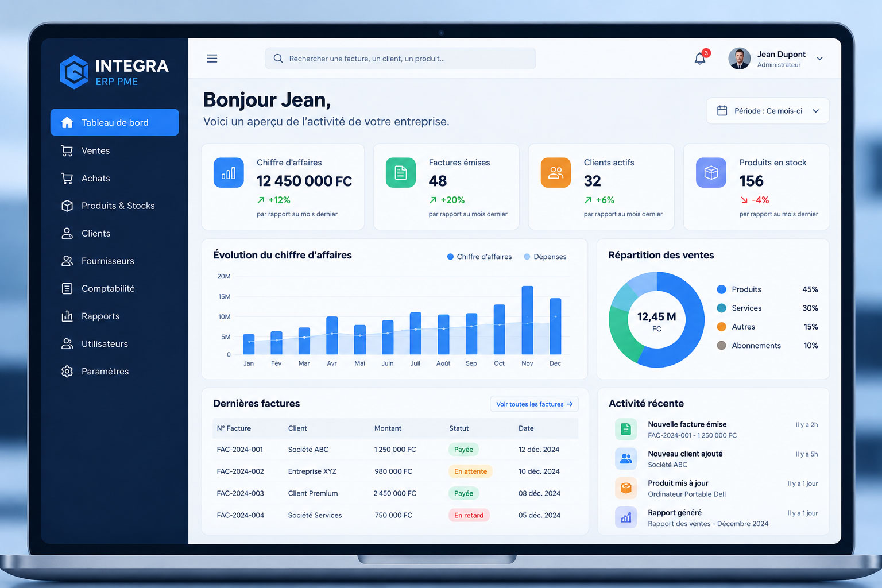Click client name Client Premium
The height and width of the screenshot is (588, 882).
(x=313, y=493)
